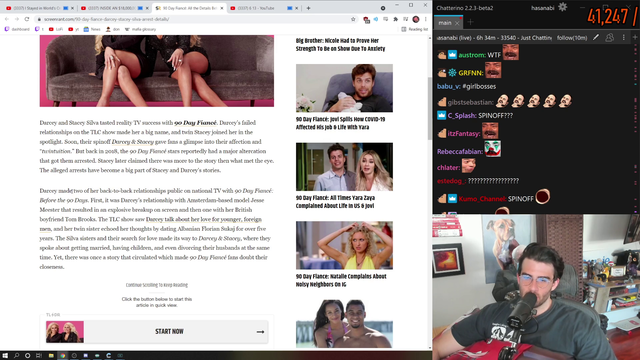The image size is (640, 360).
Task: Open the Chatterino viewer list icon
Action: pyautogui.click(x=609, y=38)
